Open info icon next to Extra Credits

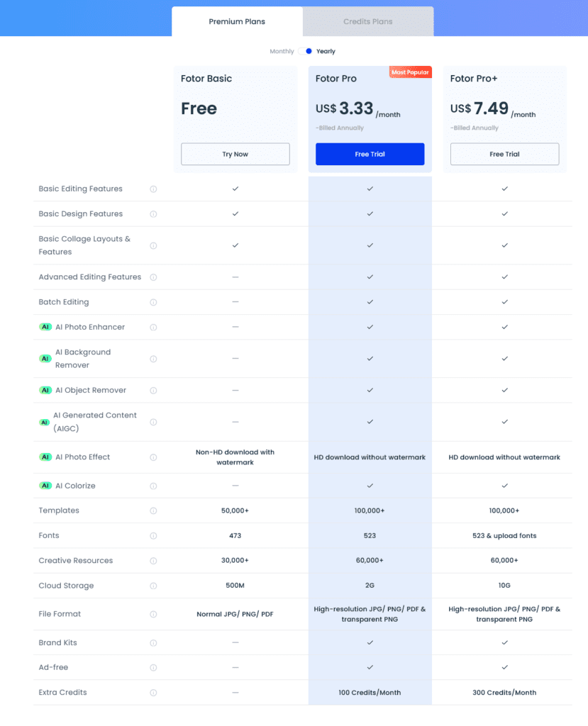tap(153, 693)
